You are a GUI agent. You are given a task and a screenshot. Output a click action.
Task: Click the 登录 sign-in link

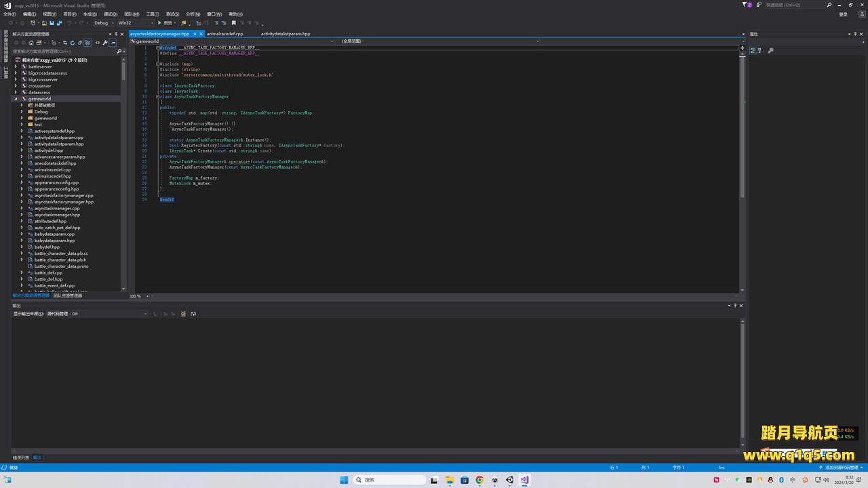(x=843, y=14)
